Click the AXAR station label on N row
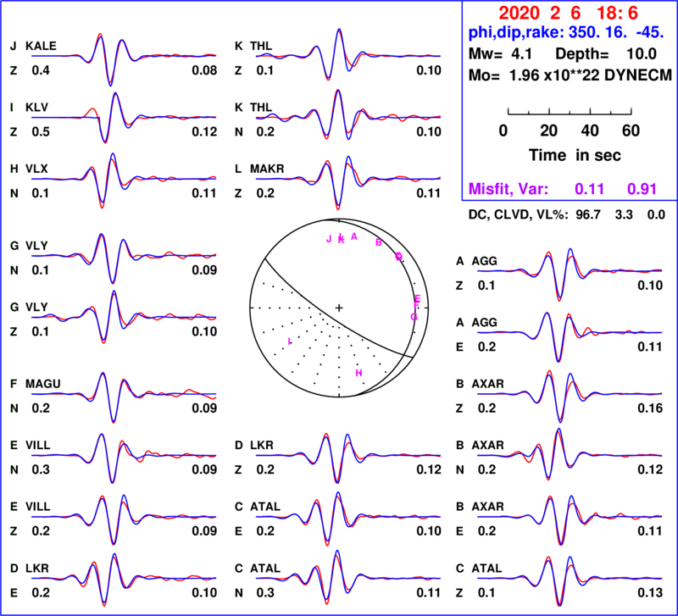Image resolution: width=678 pixels, height=616 pixels. click(488, 445)
